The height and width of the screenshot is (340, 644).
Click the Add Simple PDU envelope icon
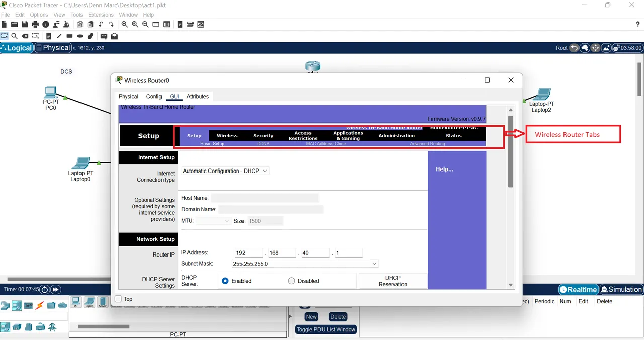click(x=104, y=36)
